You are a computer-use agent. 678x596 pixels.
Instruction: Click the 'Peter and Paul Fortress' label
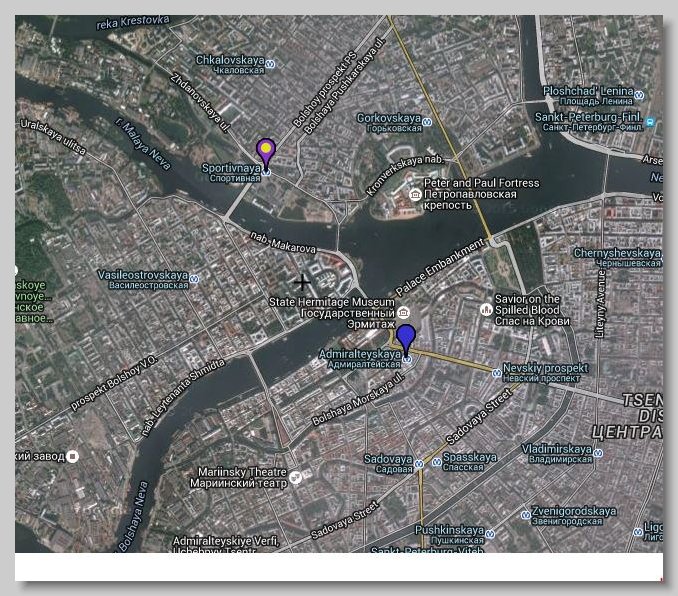tap(482, 183)
